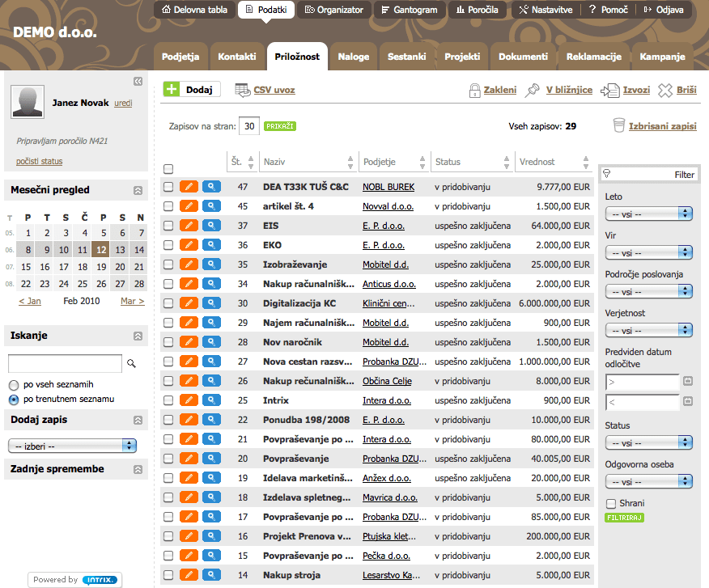Screen dimensions: 709x588
Task: Click the blue magnifier view icon for EKO row
Action: tap(211, 245)
